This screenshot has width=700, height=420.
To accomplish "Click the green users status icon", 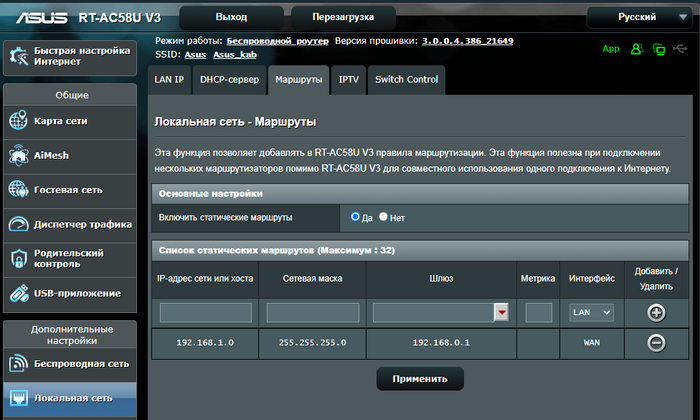I will click(637, 49).
